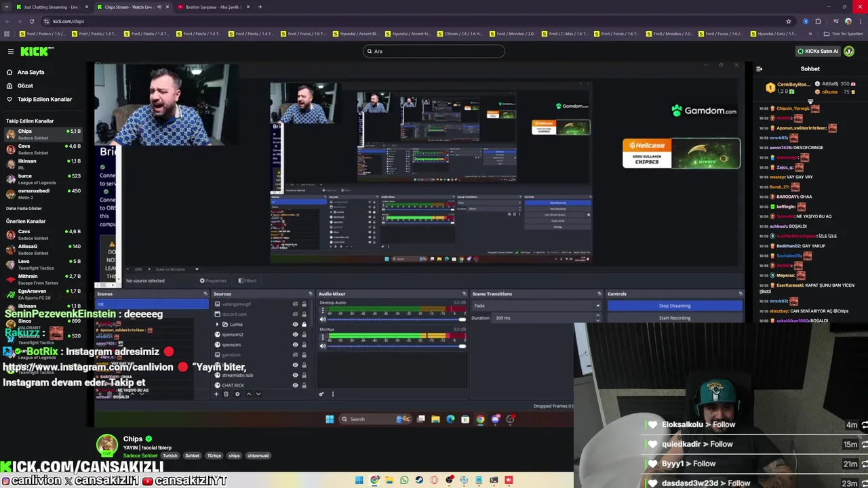Open Discord from streamed taskbar

coord(495,420)
